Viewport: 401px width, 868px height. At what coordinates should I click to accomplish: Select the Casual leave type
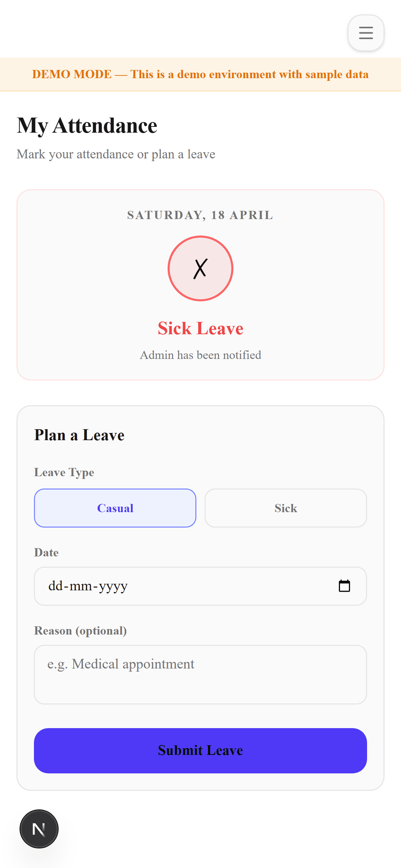tap(115, 508)
